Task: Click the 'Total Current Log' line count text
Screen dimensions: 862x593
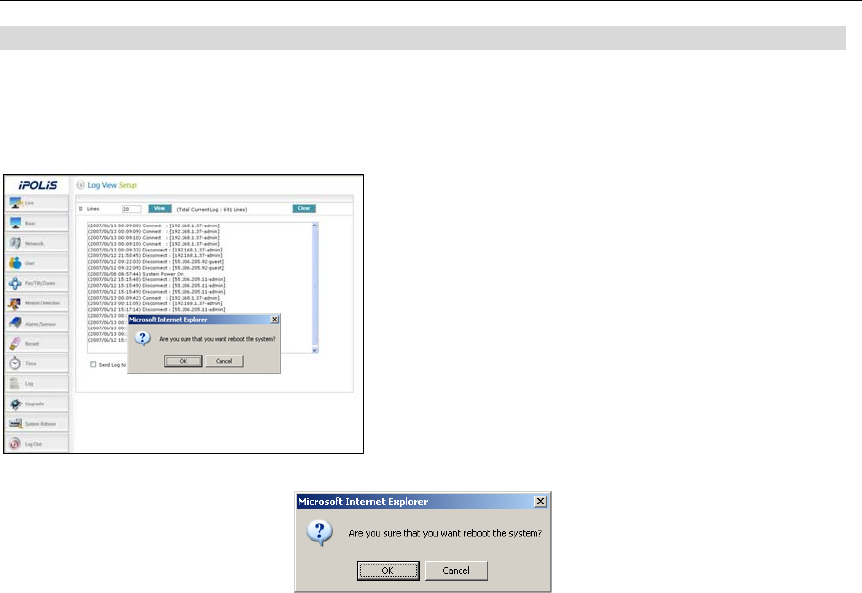Action: 212,209
